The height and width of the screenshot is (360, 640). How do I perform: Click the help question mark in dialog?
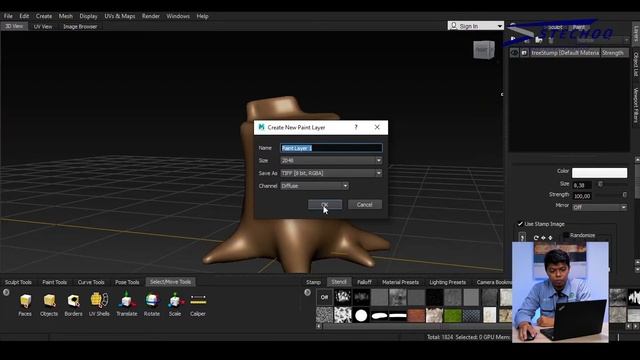tap(356, 127)
